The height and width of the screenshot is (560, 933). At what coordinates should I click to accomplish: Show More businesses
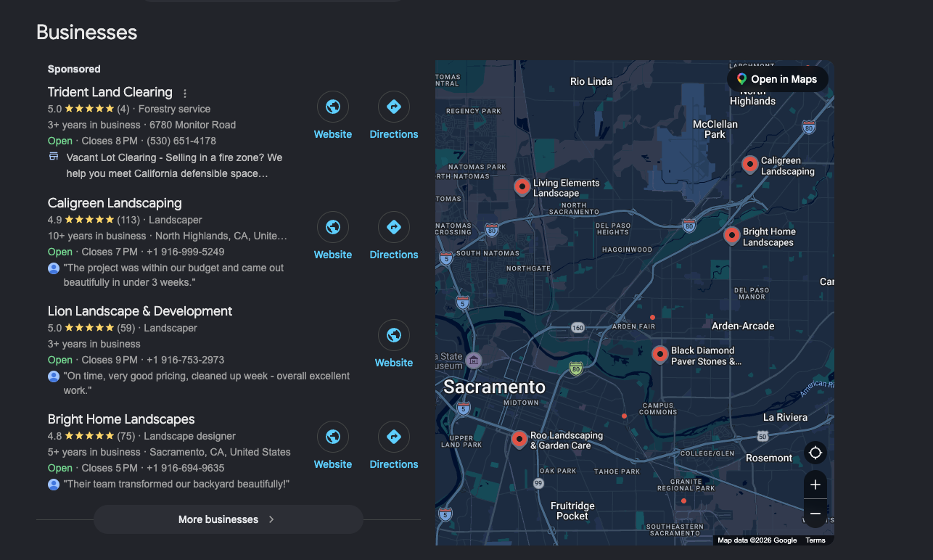coord(228,519)
